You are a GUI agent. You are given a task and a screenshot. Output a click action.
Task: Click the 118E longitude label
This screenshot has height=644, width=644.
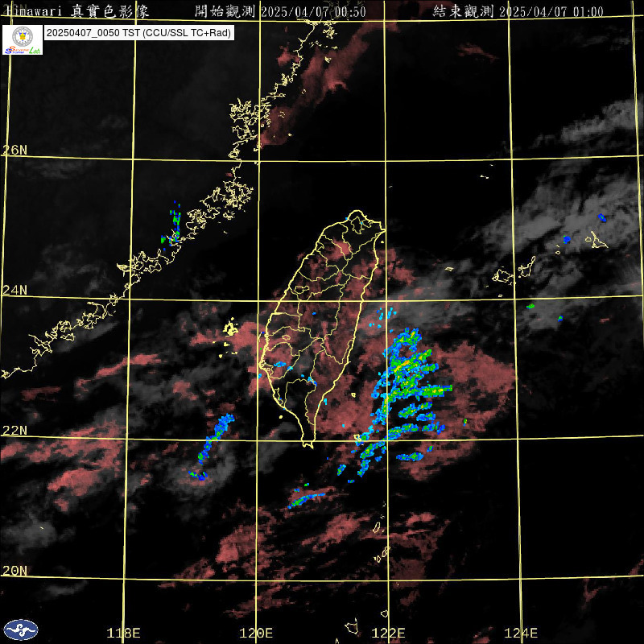pyautogui.click(x=123, y=633)
